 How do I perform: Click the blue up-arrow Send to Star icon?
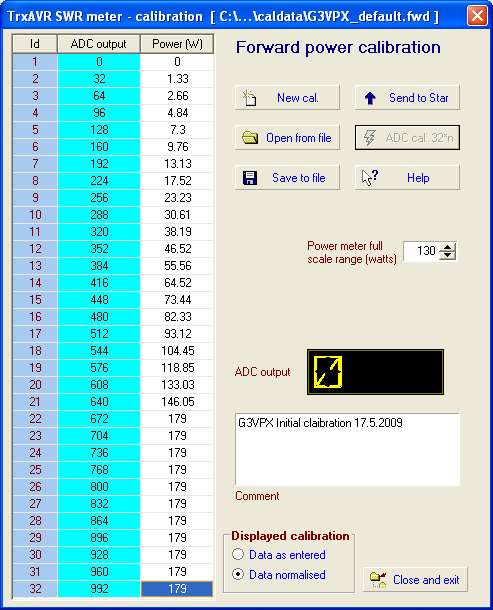[x=370, y=98]
